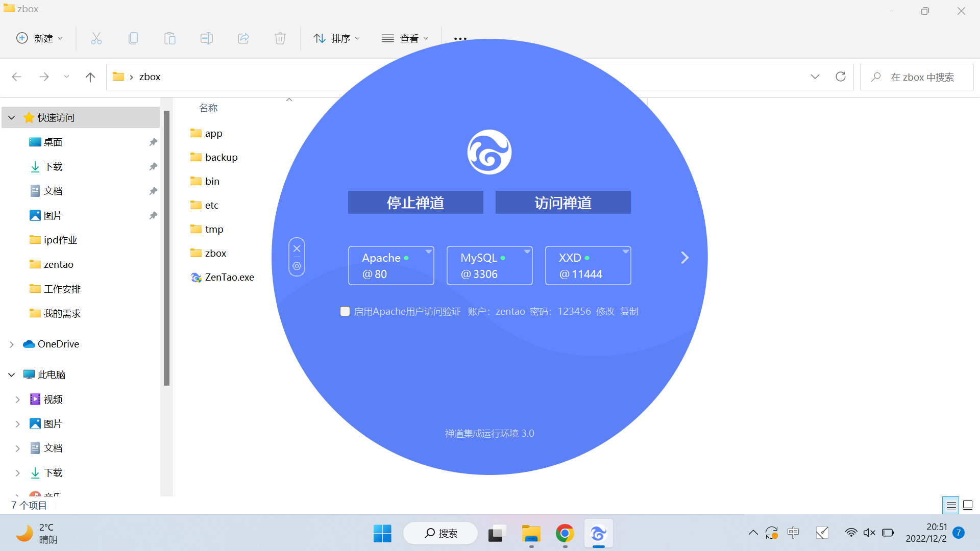Click the 停止禅道 button
Screen dimensions: 980x551
[x=415, y=203]
